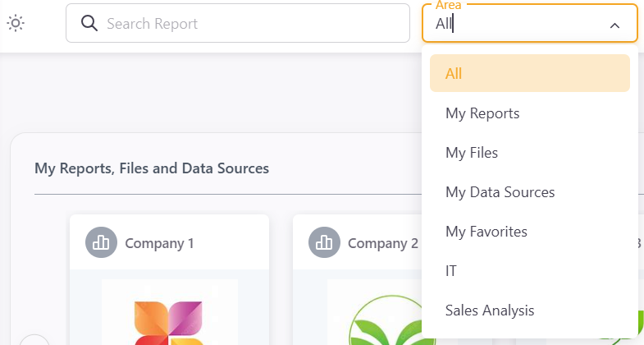The image size is (644, 345).
Task: Click the Company 1 colorful logo thumbnail
Action: (x=170, y=316)
